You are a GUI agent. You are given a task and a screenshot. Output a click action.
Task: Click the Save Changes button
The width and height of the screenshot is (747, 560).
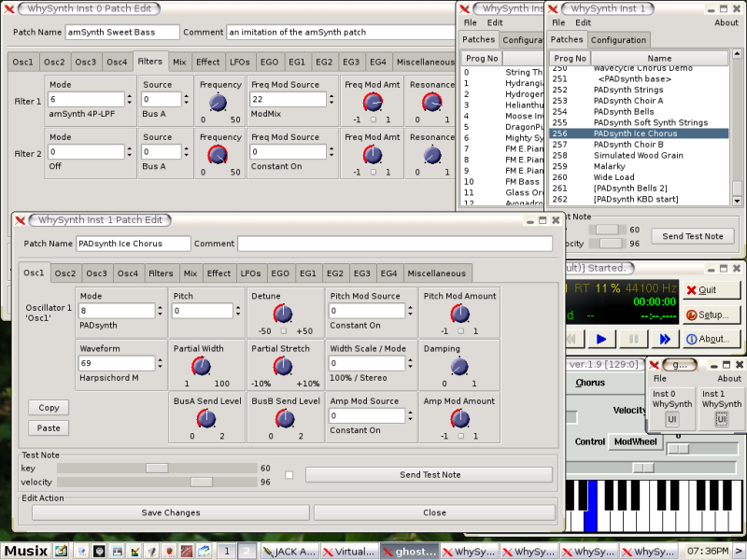[x=170, y=512]
